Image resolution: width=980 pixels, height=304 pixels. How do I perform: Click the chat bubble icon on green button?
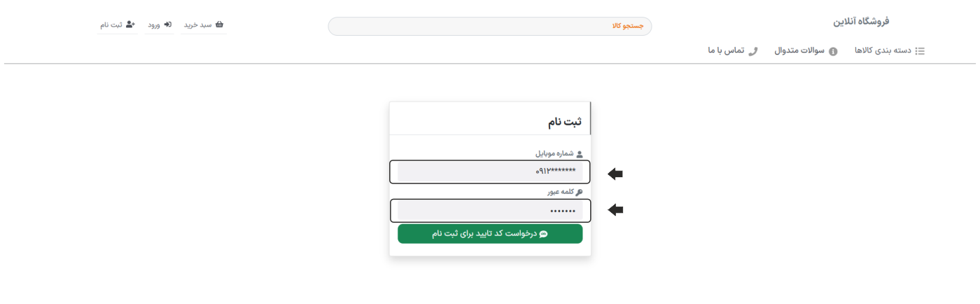click(543, 234)
